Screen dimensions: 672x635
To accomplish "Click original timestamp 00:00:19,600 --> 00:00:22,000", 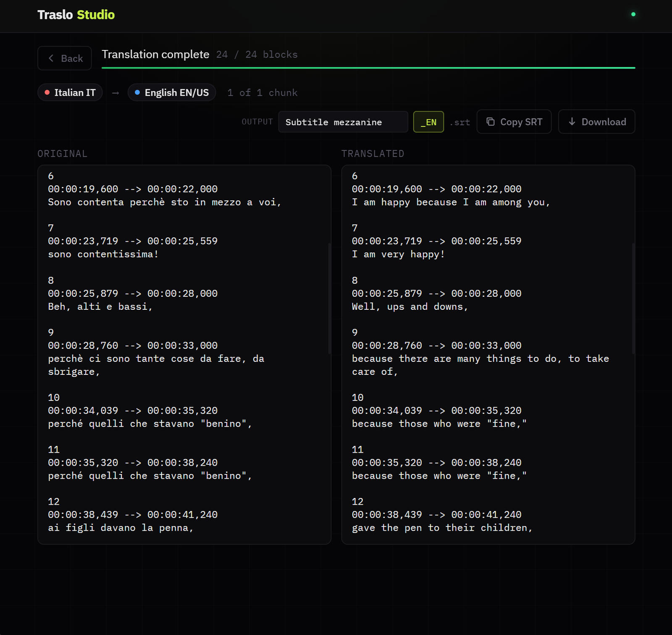I will pyautogui.click(x=133, y=189).
